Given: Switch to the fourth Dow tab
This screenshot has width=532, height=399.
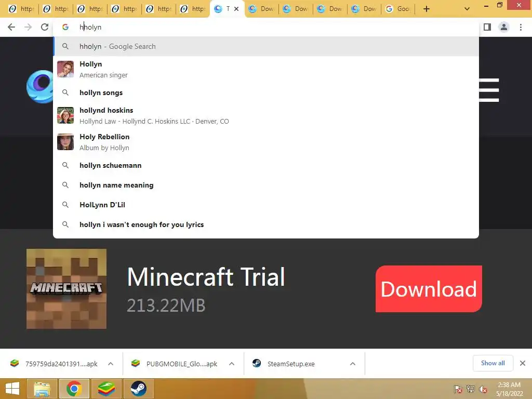Looking at the screenshot, I should coord(364,9).
